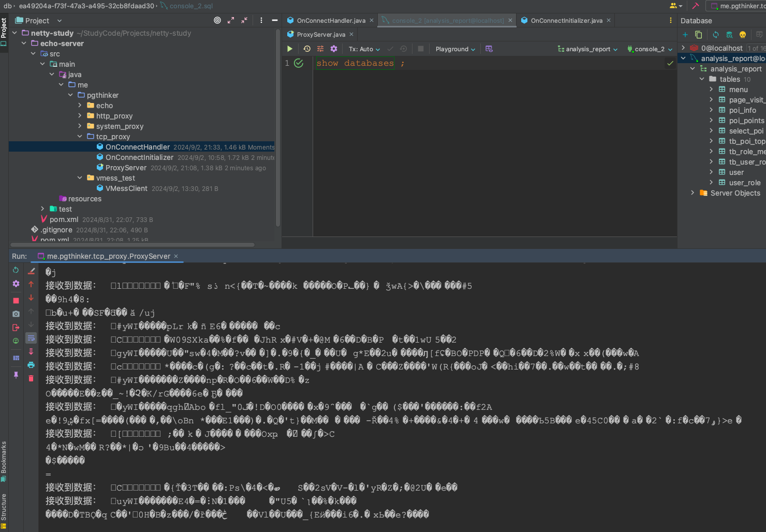Open editor tabs overflow three-dot menu

pos(671,20)
